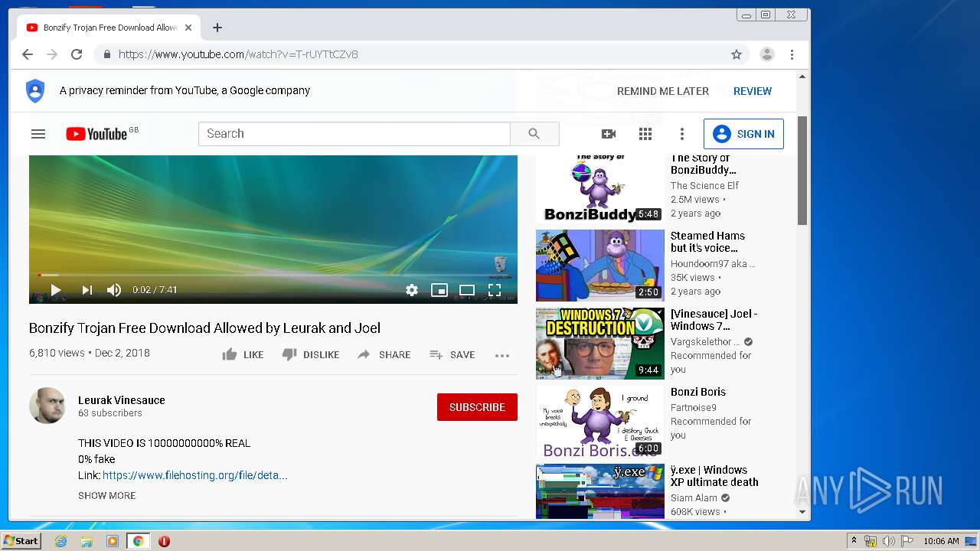Click the Chrome taskbar button
The image size is (980, 551).
[139, 541]
